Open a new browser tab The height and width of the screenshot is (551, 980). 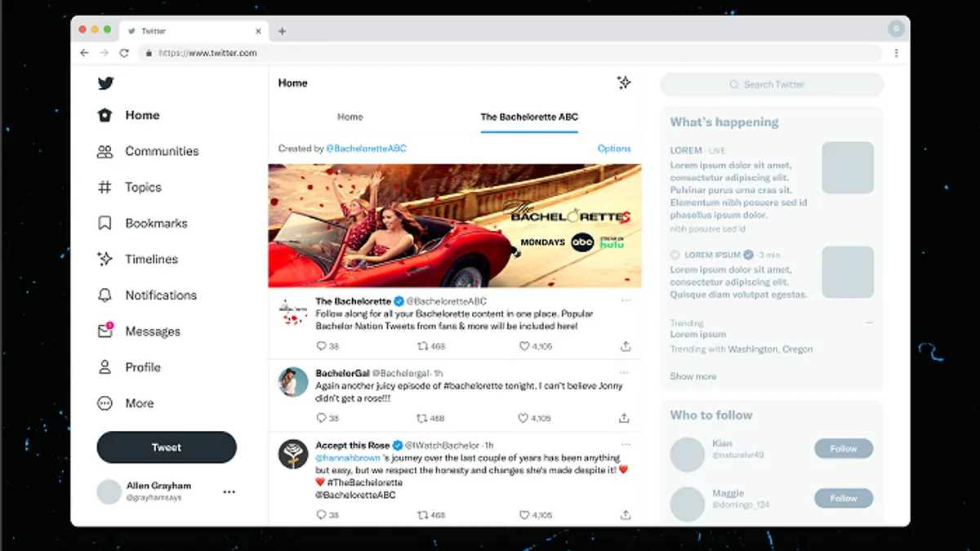tap(282, 31)
